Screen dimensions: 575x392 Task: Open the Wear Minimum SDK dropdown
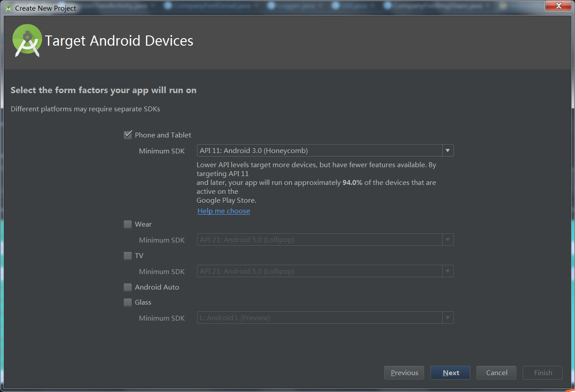click(325, 240)
